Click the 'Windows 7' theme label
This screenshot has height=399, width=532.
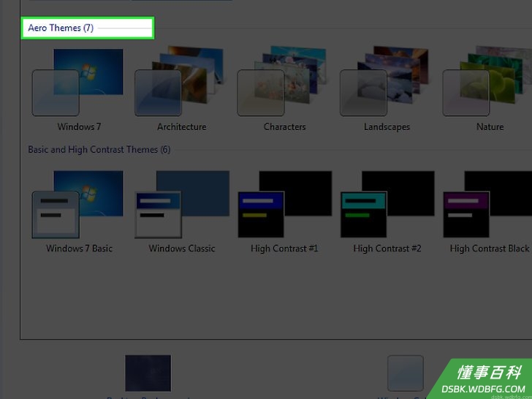[79, 127]
